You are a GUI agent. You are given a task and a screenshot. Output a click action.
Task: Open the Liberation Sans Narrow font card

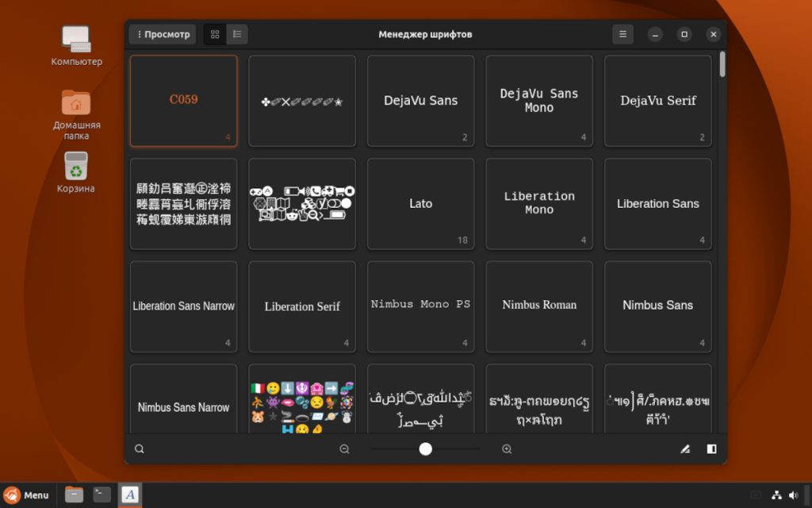[184, 306]
